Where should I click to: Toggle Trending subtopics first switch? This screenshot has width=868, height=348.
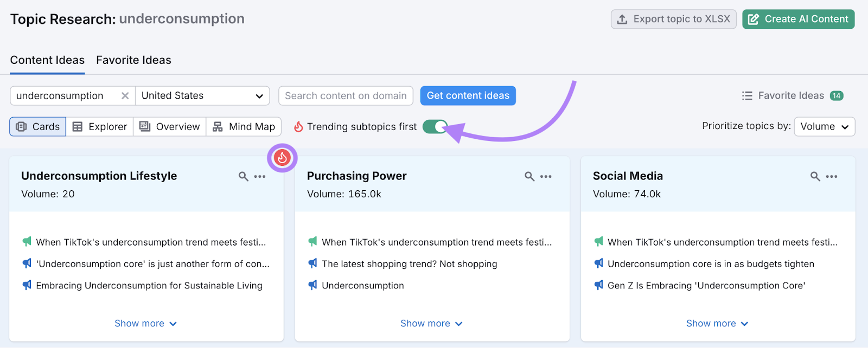pyautogui.click(x=435, y=126)
